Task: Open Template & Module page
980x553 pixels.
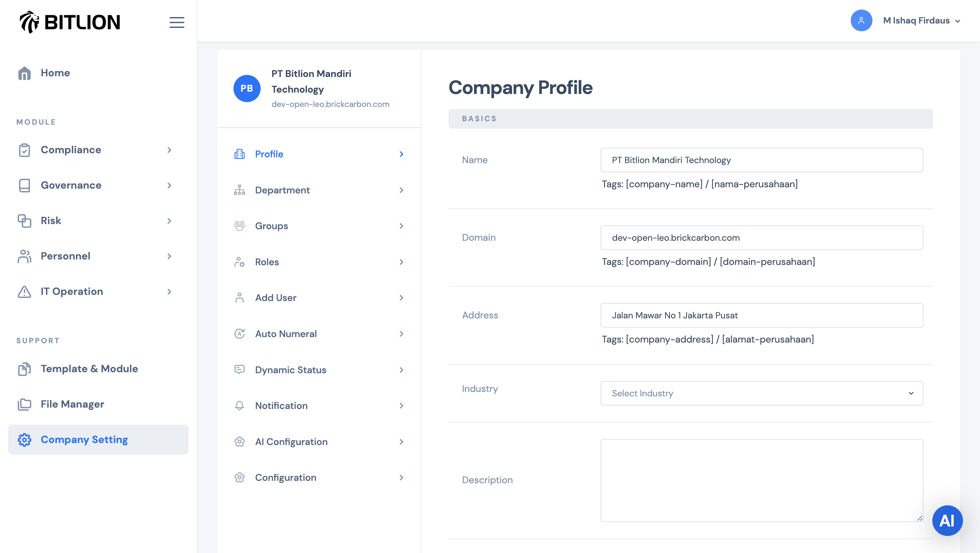Action: [98, 369]
